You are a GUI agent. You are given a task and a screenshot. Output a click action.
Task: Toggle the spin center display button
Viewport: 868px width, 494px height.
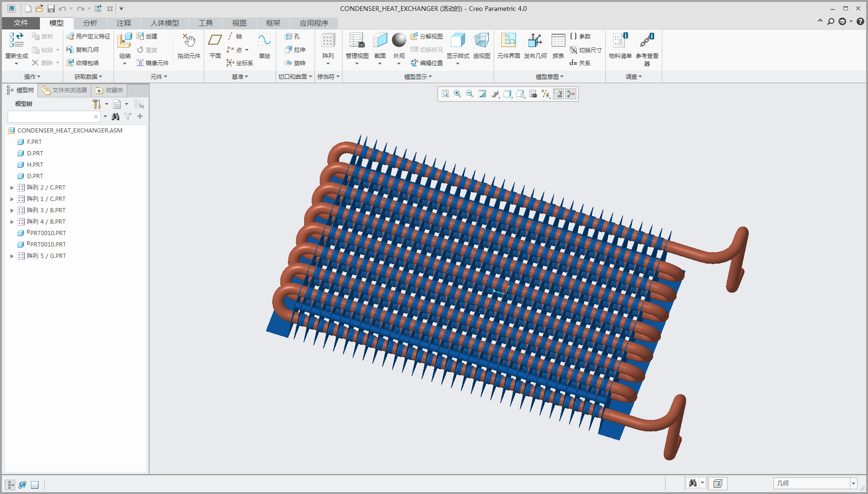(x=571, y=94)
